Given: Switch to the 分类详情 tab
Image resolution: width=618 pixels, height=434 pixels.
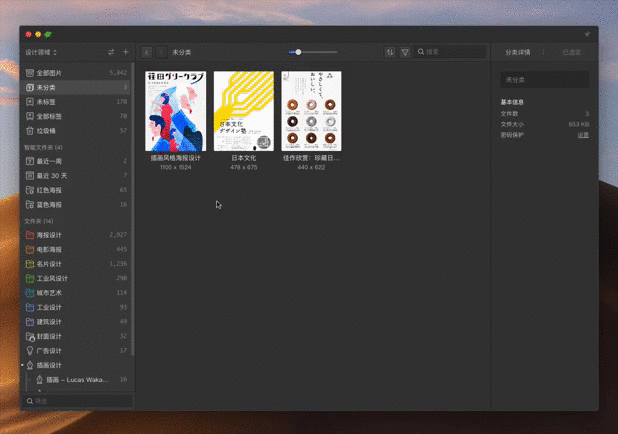Looking at the screenshot, I should (x=518, y=52).
